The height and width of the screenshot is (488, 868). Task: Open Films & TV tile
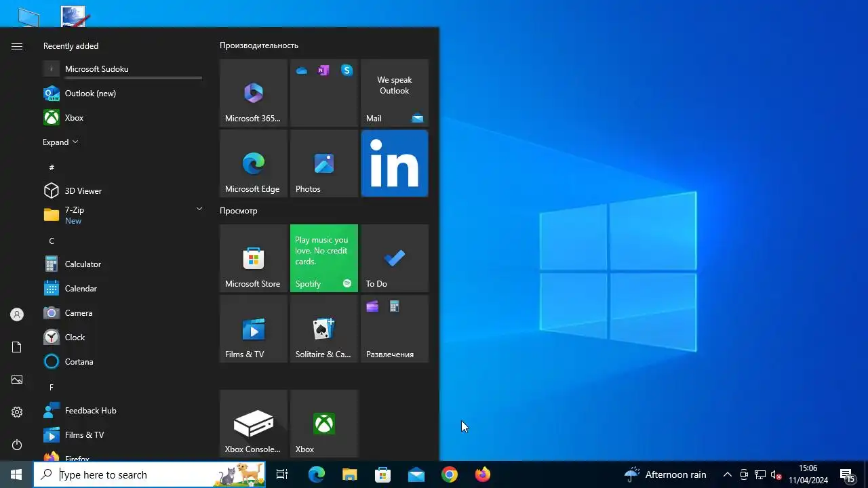click(254, 329)
